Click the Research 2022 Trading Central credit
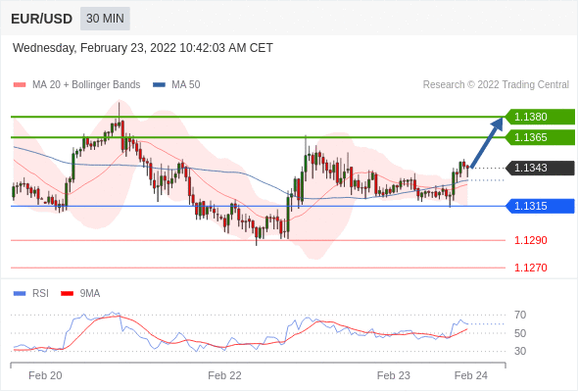Image resolution: width=578 pixels, height=392 pixels. click(496, 85)
